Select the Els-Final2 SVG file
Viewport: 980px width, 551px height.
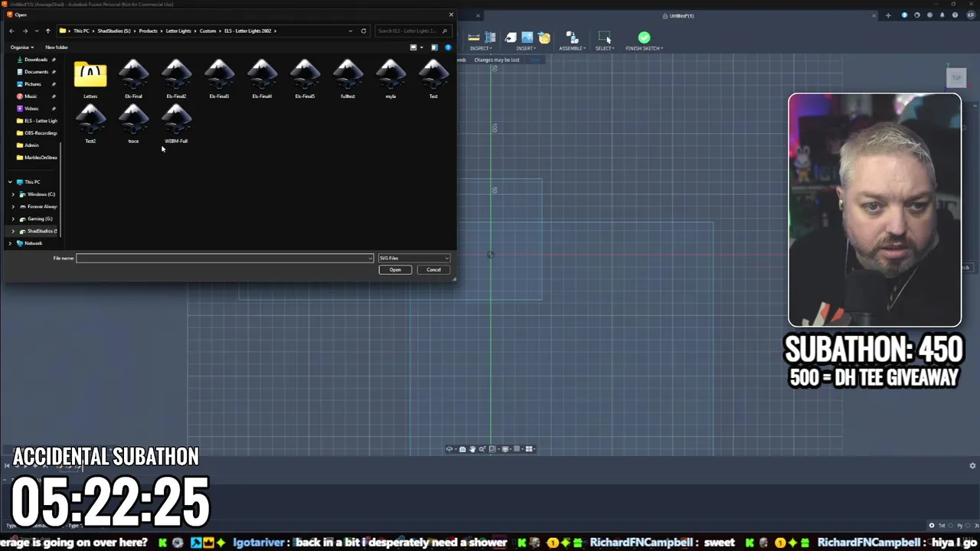pos(176,80)
